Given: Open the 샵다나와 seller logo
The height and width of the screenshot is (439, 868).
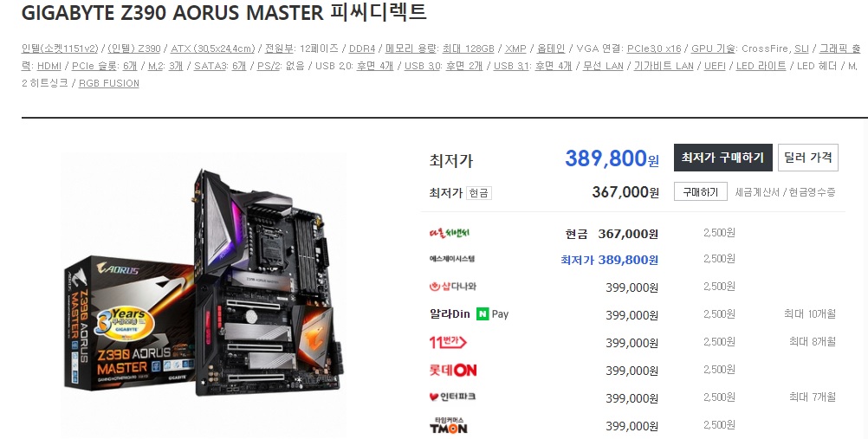Looking at the screenshot, I should click(x=452, y=287).
